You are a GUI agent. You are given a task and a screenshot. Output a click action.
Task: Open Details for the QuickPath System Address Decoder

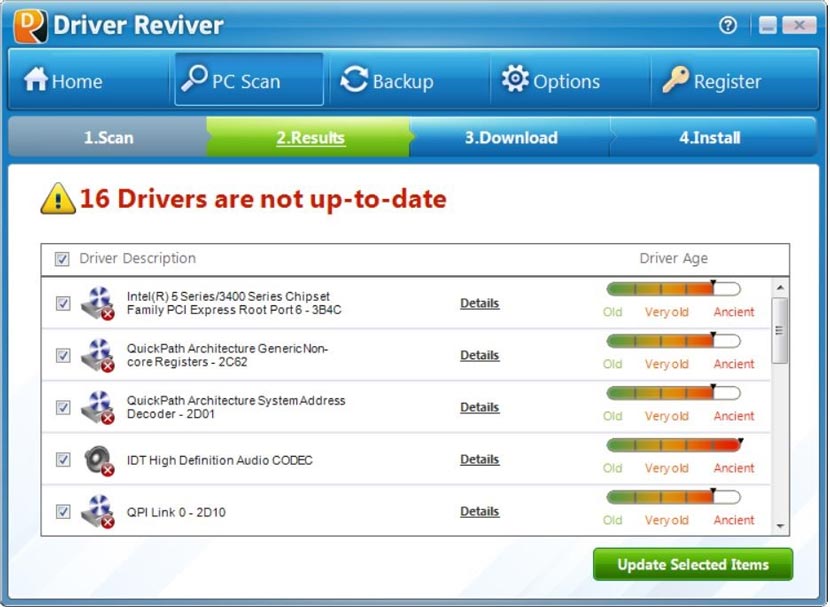point(479,407)
